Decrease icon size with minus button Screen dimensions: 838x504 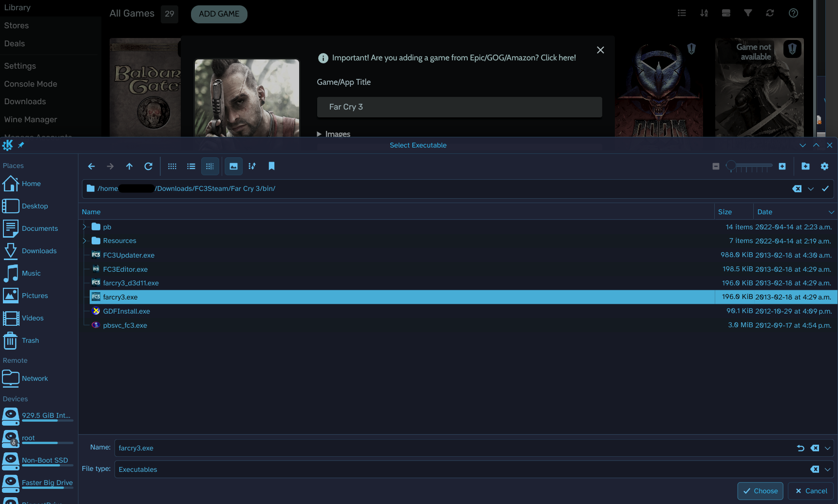tap(716, 167)
